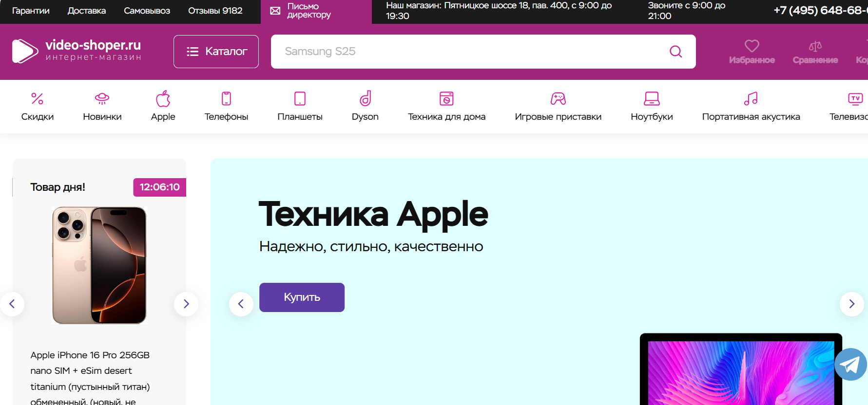Open the Новинки category icon
This screenshot has width=868, height=405.
[102, 99]
